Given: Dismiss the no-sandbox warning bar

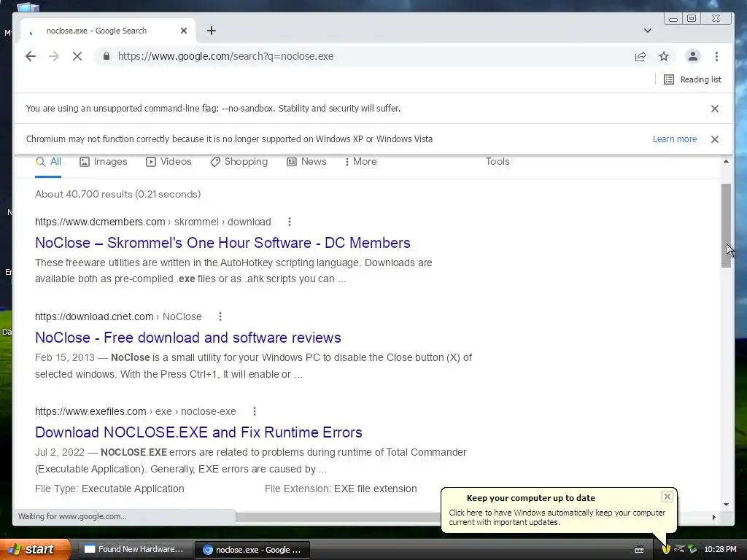Looking at the screenshot, I should [x=715, y=109].
